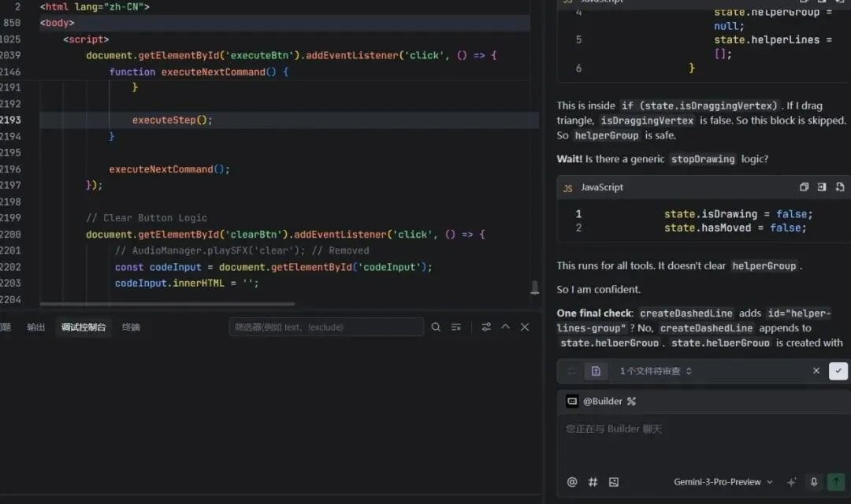The image size is (851, 504).
Task: Click executeNextCommand(); call on line 2196
Action: 169,169
